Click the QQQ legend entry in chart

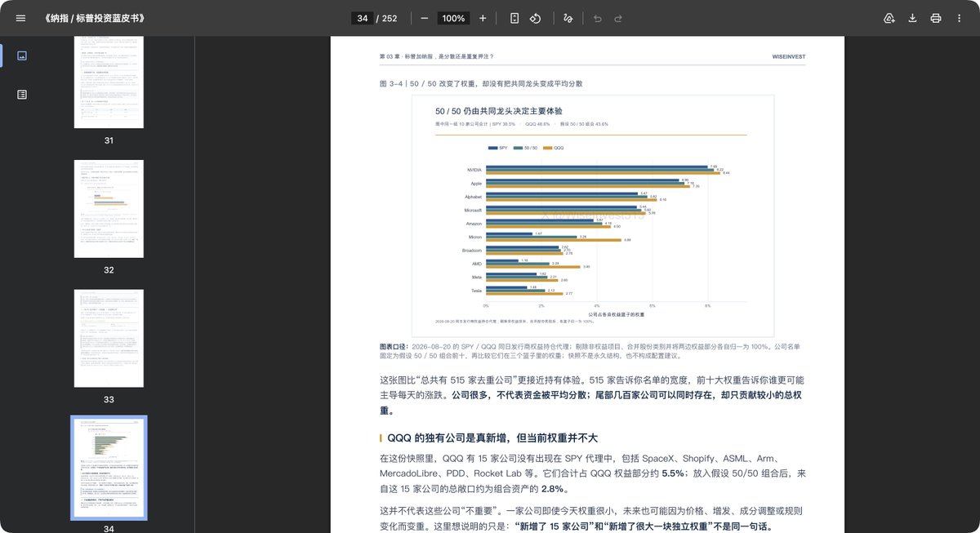[553, 148]
